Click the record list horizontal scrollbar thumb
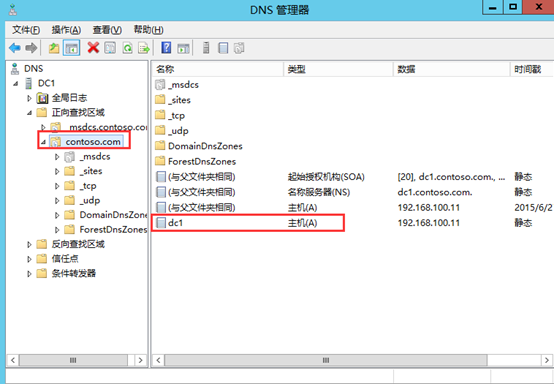Screen dimensions: 554x384 (326, 360)
